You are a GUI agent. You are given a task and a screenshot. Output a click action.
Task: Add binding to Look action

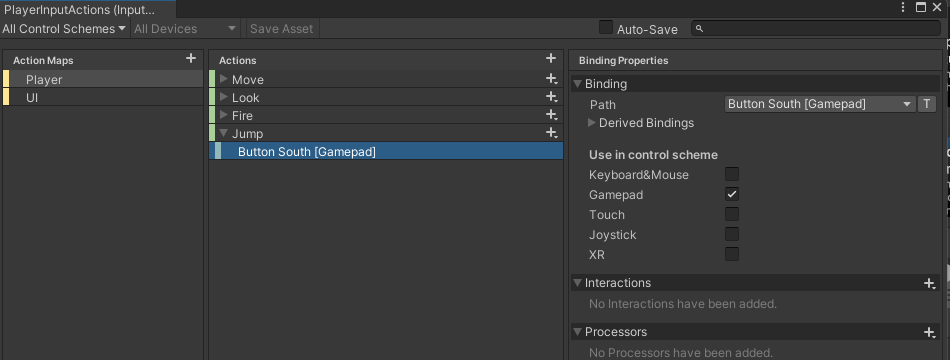[551, 97]
